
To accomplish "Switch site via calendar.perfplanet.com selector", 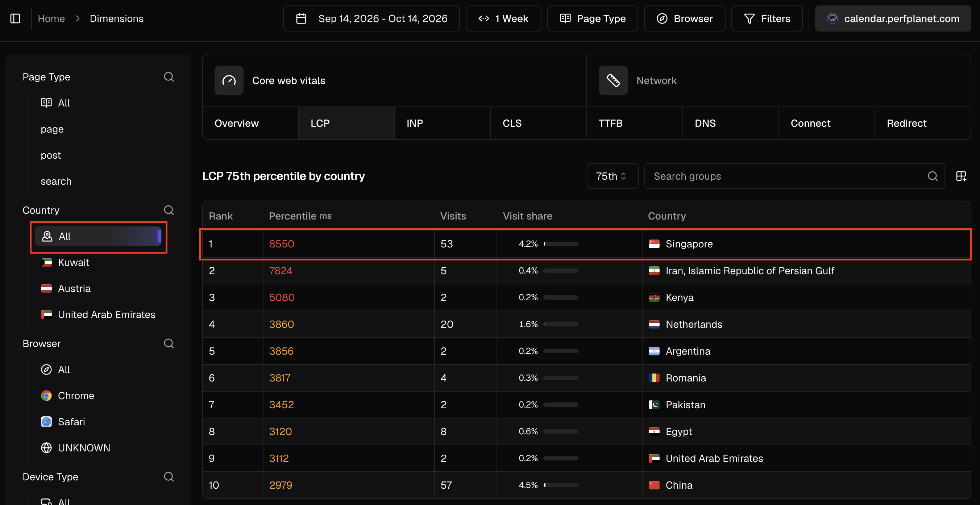I will (893, 18).
